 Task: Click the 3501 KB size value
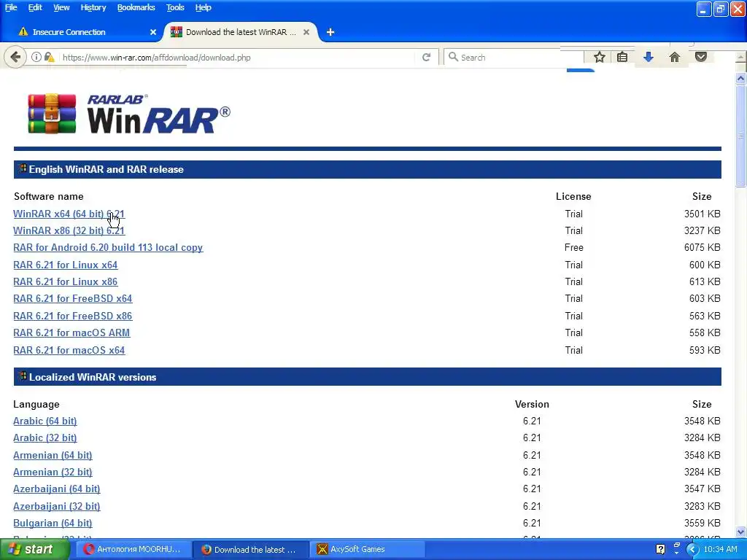click(x=703, y=214)
